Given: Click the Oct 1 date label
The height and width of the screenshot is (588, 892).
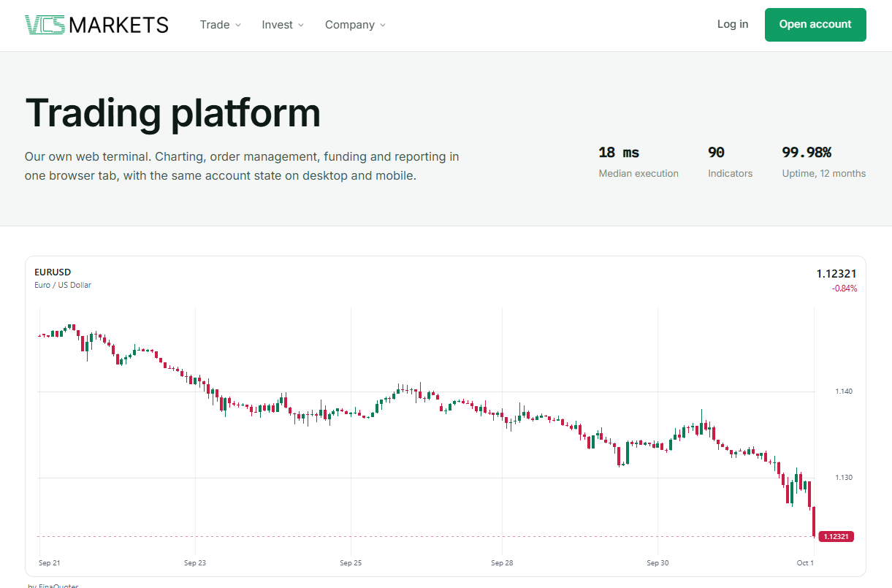Looking at the screenshot, I should click(x=805, y=563).
